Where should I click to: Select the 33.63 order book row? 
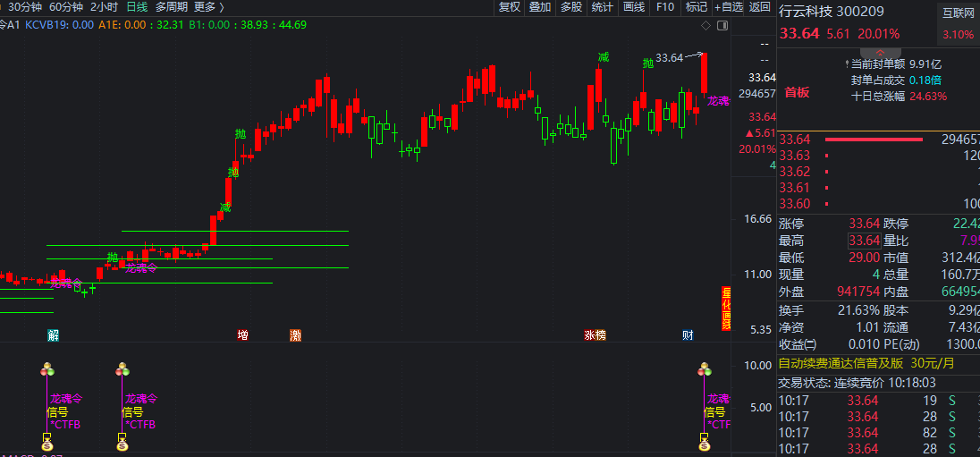[x=879, y=155]
